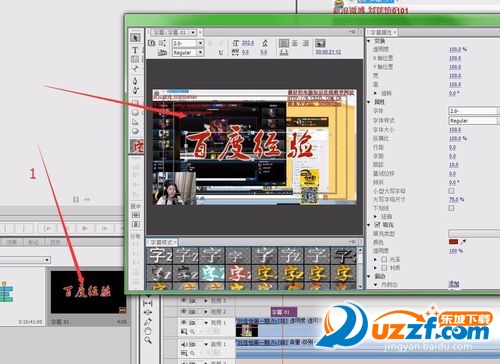Open 字体 font dropdown in properties panel
Viewport: 500px width, 364px height.
click(x=474, y=111)
